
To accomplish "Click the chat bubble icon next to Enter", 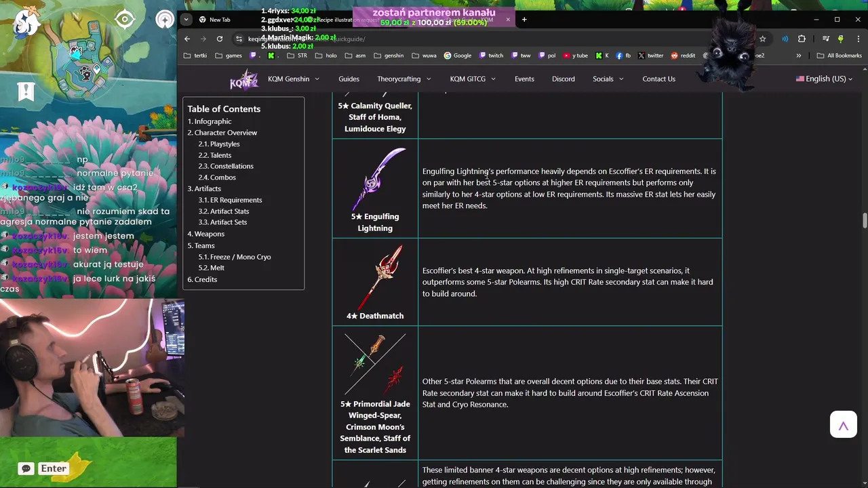I will pos(26,468).
